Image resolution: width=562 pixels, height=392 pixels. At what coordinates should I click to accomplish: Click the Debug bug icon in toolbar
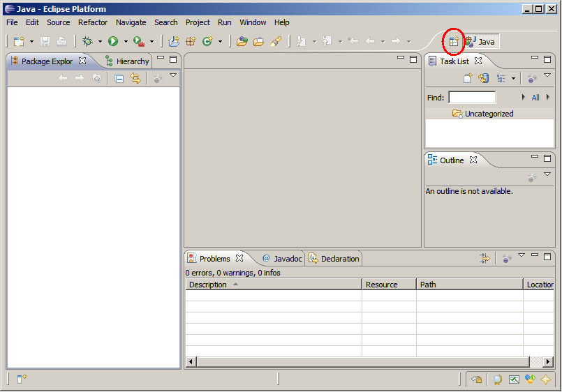(87, 42)
